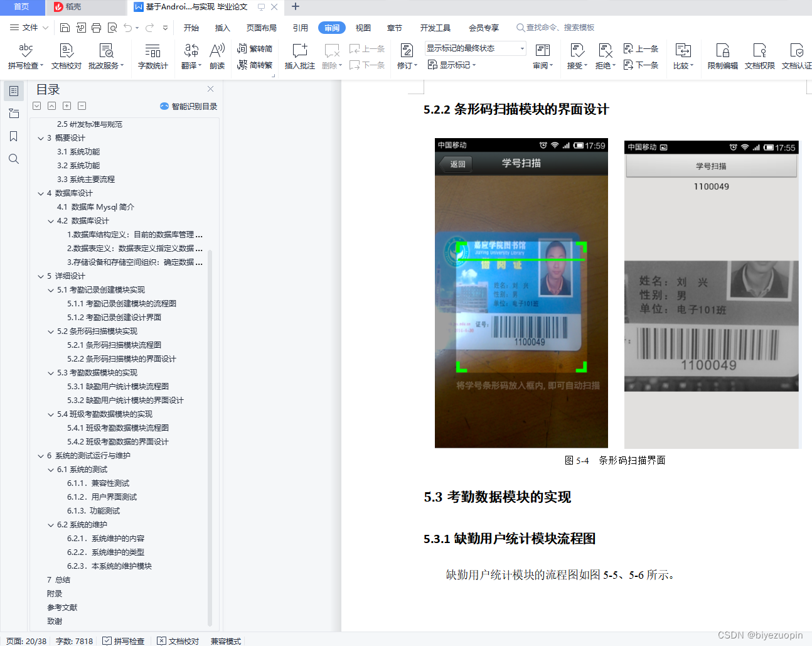Collapse the 5.2 条形码扫描模块实现 node
The image size is (812, 646).
pos(51,331)
